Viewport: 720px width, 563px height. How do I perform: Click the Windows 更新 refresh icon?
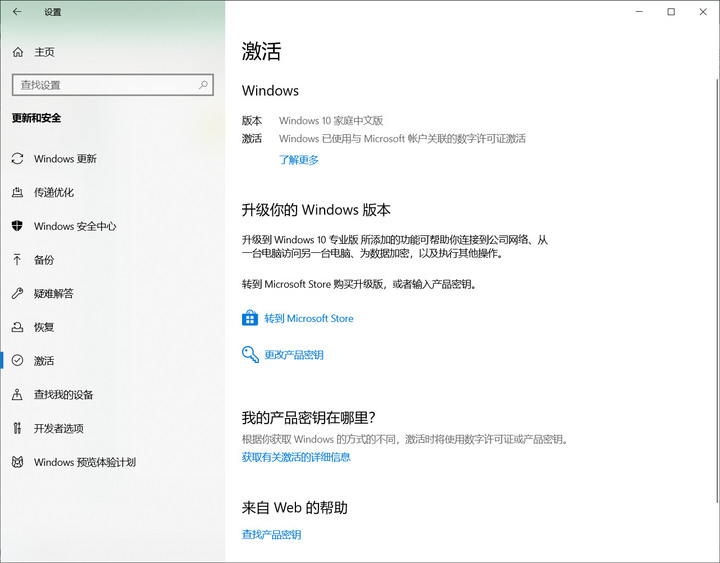(17, 158)
